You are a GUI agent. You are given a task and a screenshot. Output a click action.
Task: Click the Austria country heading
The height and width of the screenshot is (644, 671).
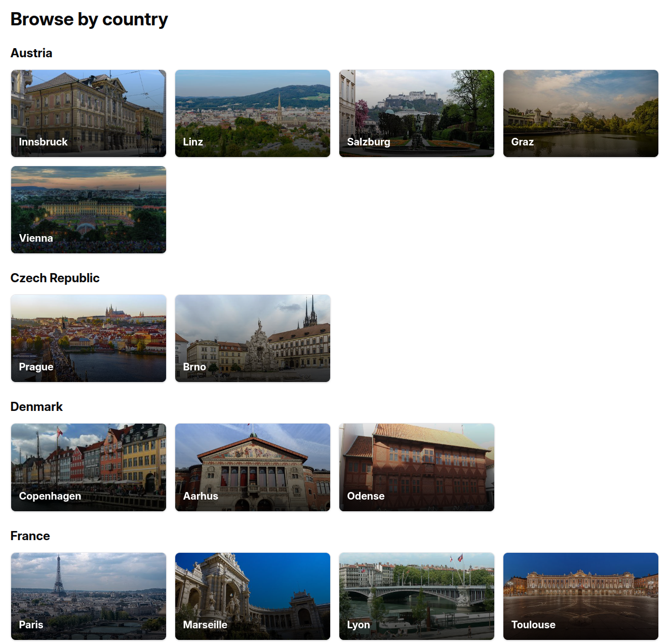pos(31,53)
